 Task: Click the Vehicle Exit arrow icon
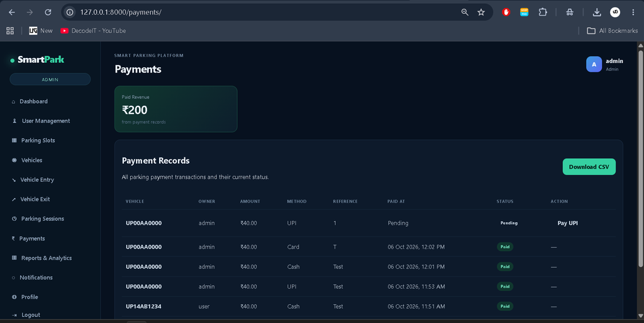click(x=14, y=200)
